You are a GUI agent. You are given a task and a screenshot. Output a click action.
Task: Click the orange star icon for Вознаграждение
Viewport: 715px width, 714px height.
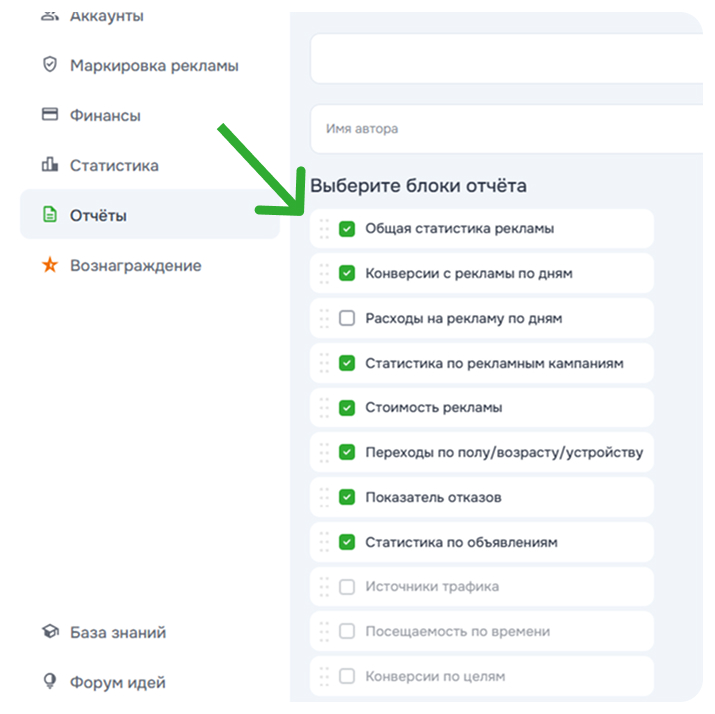(49, 265)
